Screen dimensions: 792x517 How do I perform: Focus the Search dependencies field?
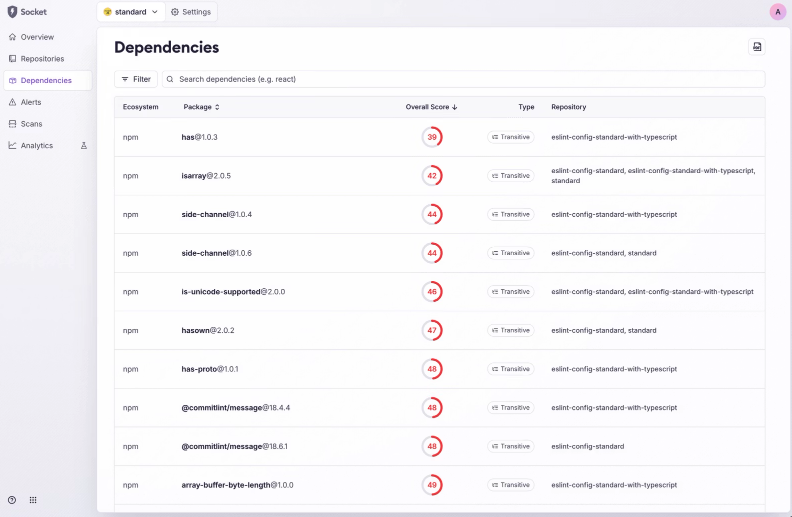[465, 79]
